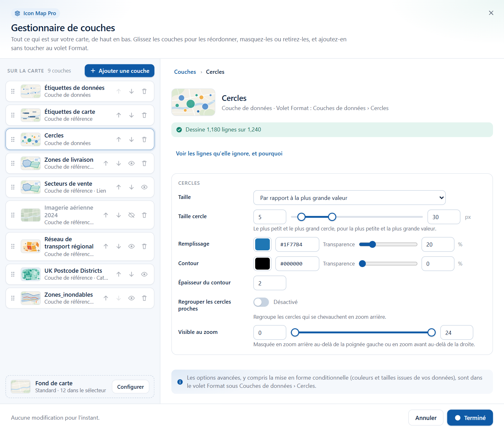Move Étiquettes de carte layer up
This screenshot has width=504, height=431.
(x=119, y=115)
